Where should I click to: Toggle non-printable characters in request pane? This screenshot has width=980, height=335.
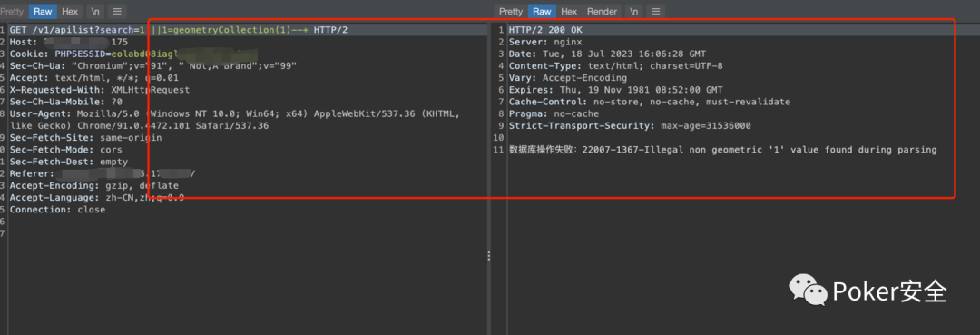pyautogui.click(x=95, y=11)
